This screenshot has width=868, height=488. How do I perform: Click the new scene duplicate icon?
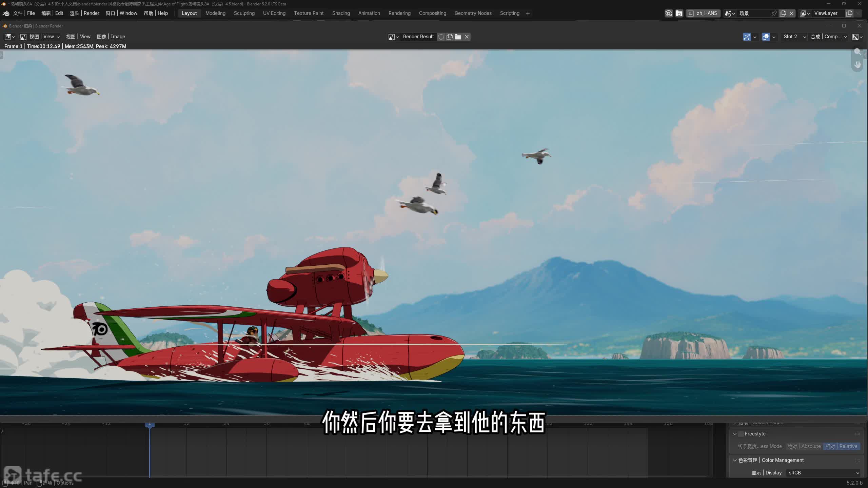(x=783, y=13)
